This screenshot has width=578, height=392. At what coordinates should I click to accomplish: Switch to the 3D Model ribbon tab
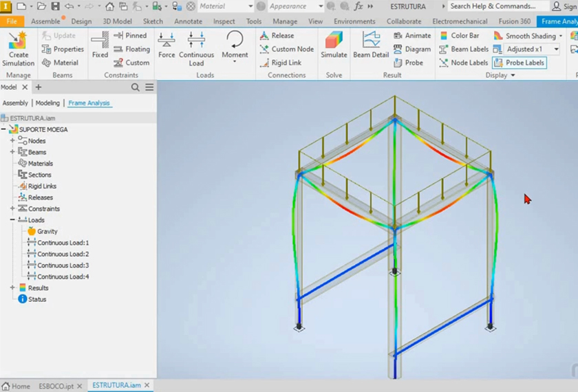pyautogui.click(x=116, y=21)
